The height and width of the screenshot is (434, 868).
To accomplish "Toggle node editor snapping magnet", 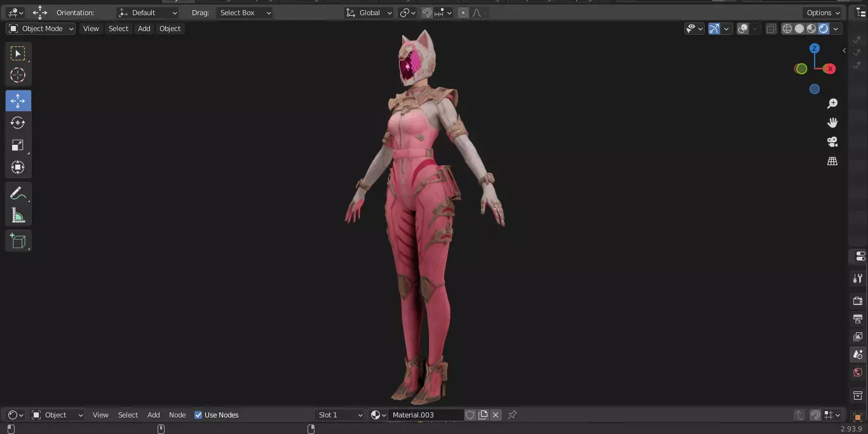I will 815,415.
